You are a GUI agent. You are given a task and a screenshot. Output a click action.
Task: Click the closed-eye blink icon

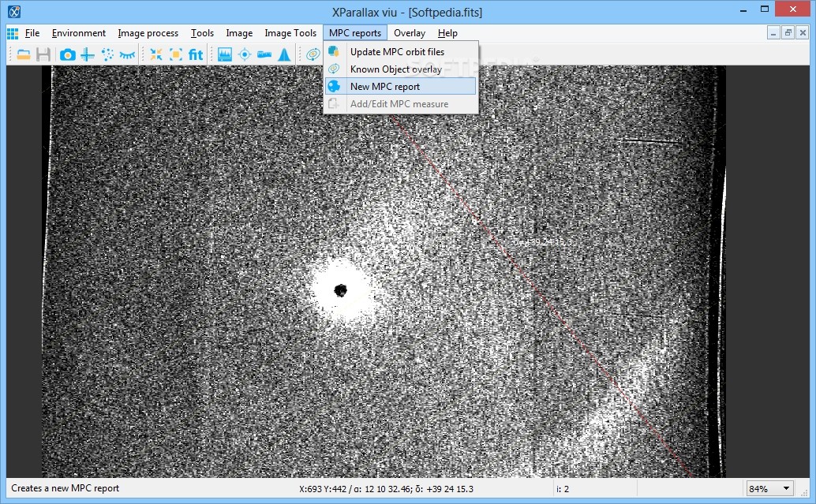click(127, 54)
